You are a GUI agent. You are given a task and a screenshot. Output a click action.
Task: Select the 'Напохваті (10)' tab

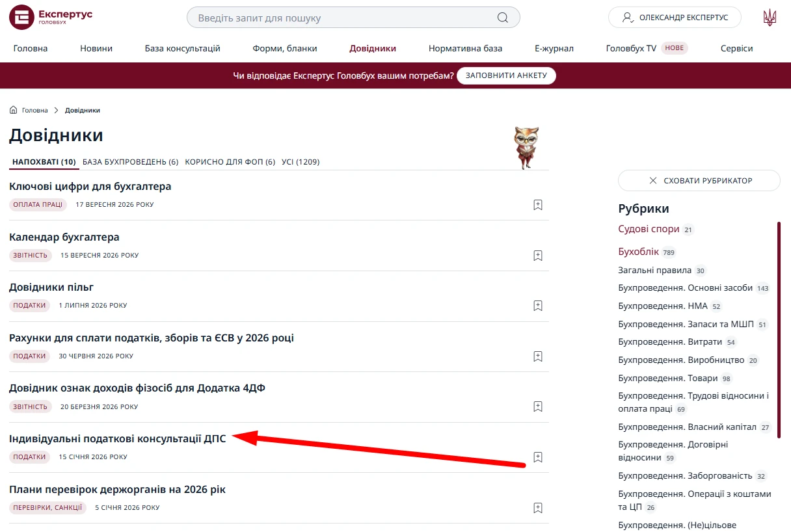pos(44,162)
